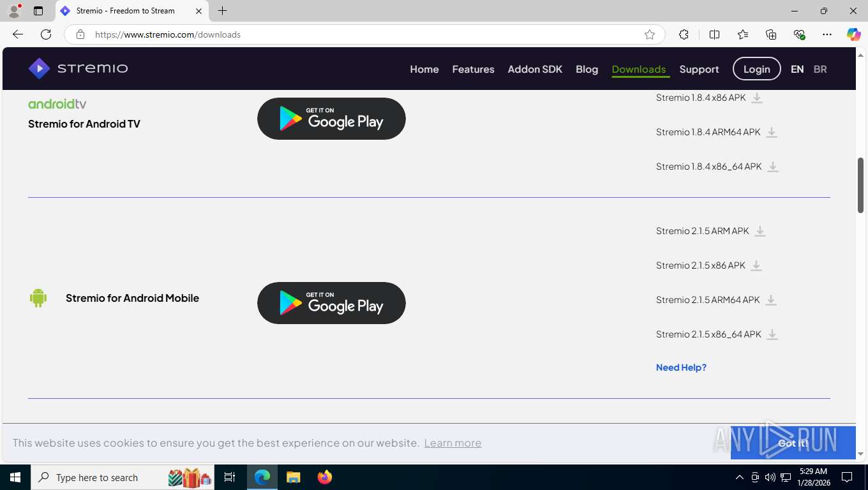Open Google Play for Android Mobile

coord(331,303)
